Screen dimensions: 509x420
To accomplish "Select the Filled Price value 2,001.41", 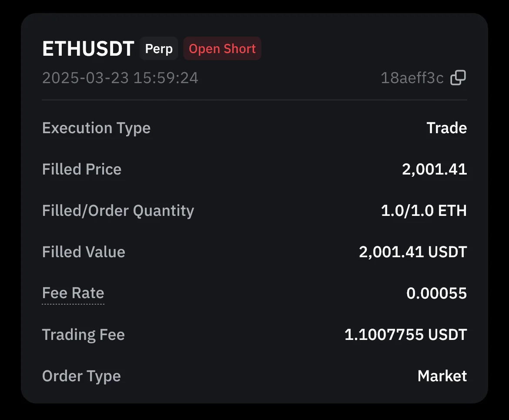I will [434, 169].
